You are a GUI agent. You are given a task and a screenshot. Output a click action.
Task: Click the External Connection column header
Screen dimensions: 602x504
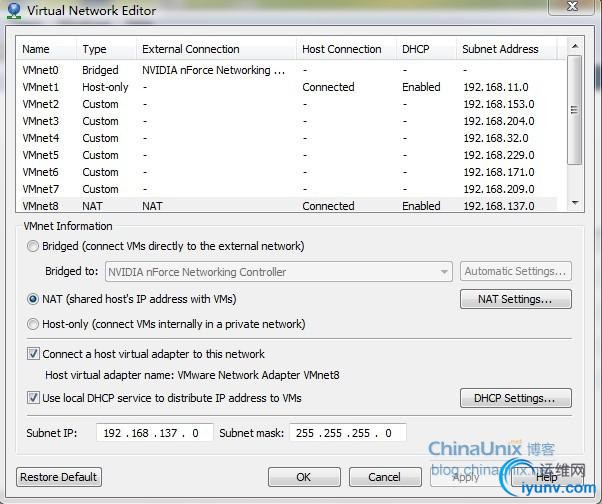coord(216,49)
